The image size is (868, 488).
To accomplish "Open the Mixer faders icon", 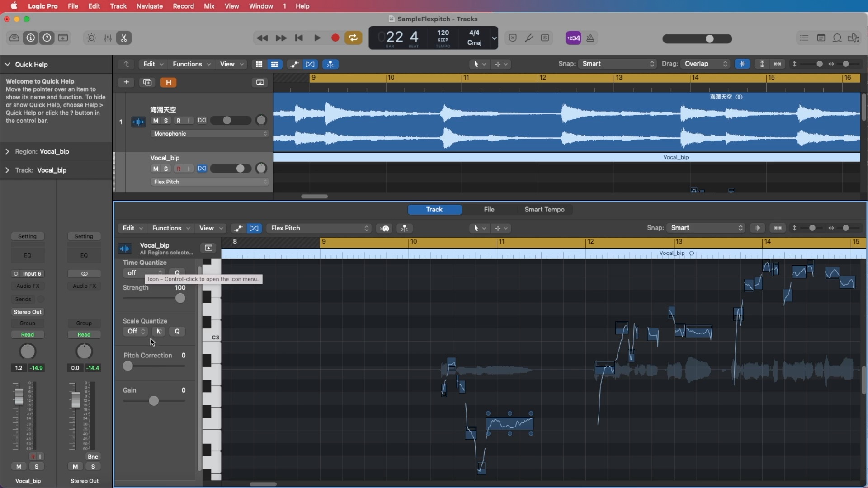I will [x=108, y=38].
